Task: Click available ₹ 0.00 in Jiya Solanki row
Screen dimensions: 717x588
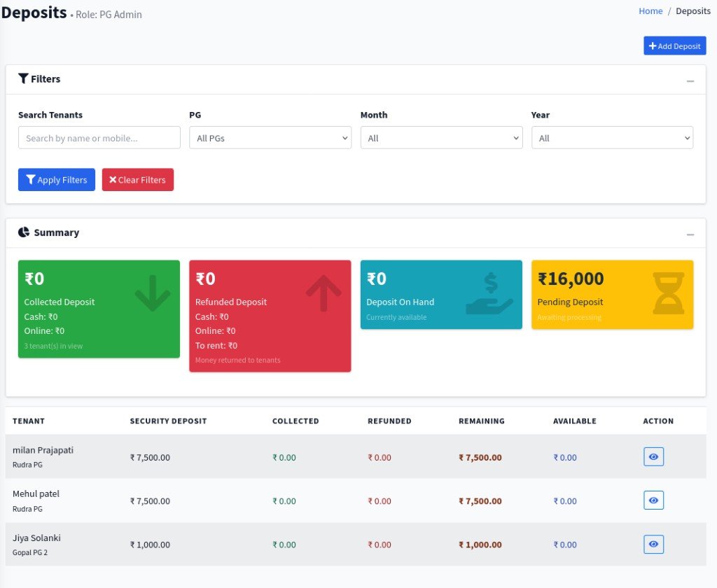Action: point(565,545)
